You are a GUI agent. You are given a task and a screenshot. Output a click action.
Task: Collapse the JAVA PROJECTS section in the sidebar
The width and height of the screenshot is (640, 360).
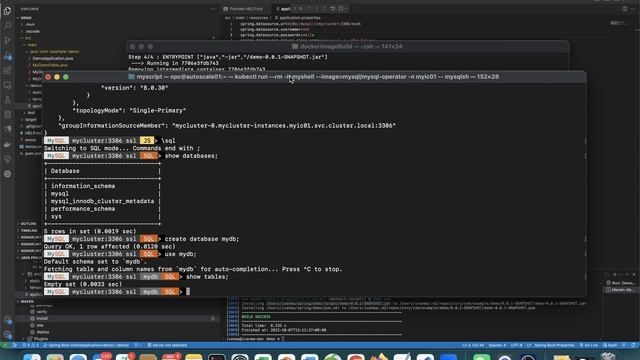(x=29, y=258)
